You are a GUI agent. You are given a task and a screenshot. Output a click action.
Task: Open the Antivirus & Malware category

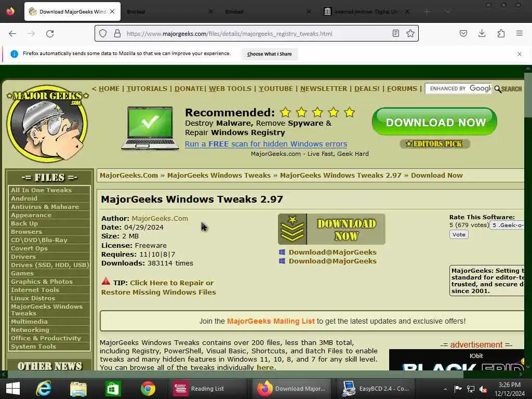45,207
